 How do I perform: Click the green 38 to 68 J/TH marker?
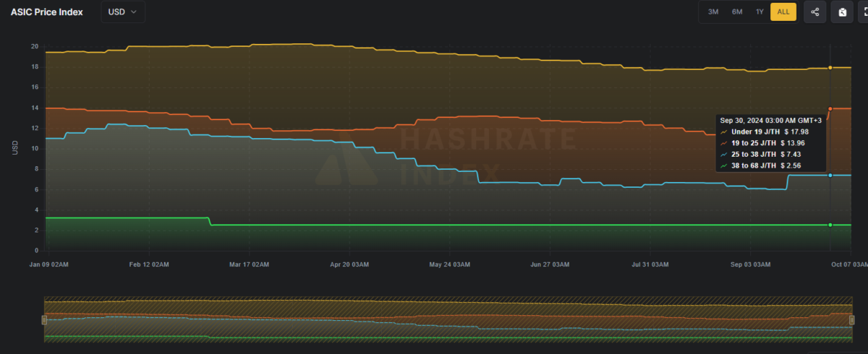(830, 225)
